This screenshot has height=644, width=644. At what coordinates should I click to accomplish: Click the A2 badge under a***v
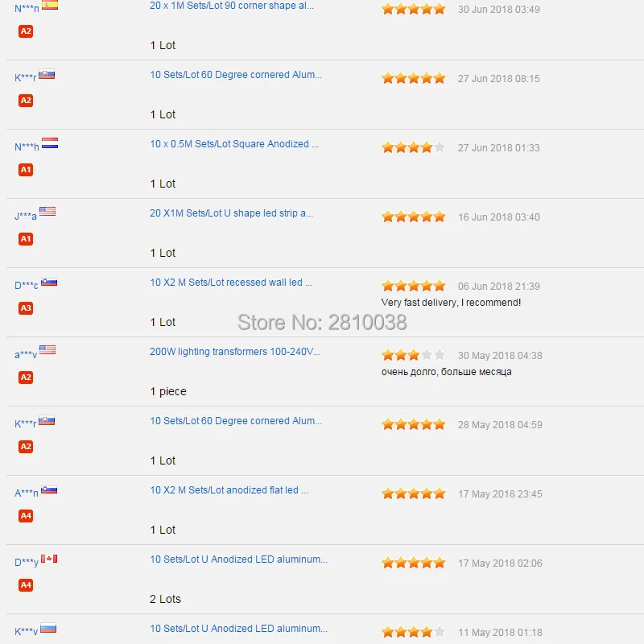pyautogui.click(x=26, y=377)
